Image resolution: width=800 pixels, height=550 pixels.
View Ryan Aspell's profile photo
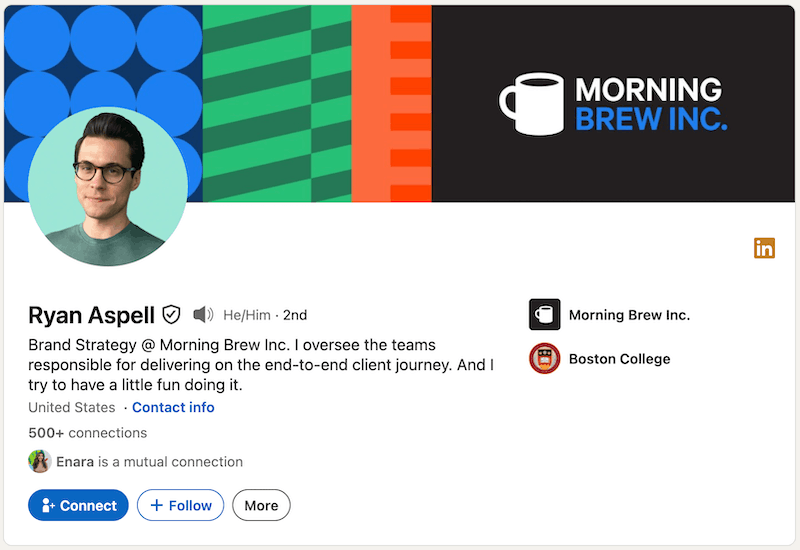(108, 186)
